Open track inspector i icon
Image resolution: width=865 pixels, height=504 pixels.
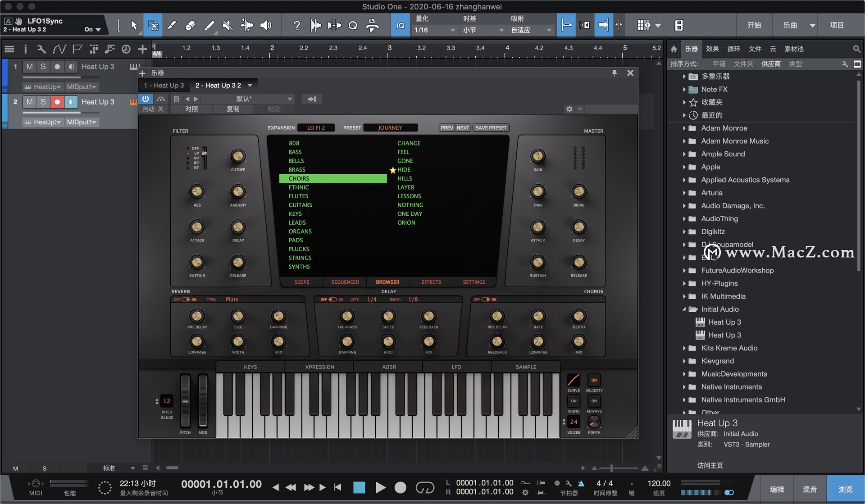[x=25, y=49]
